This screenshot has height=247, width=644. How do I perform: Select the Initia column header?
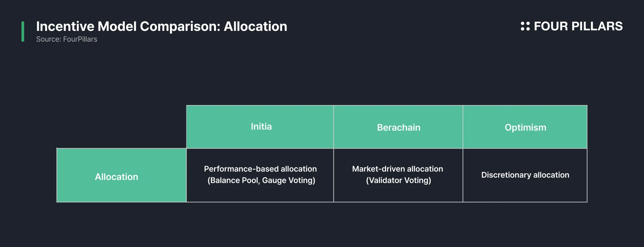[x=260, y=127]
